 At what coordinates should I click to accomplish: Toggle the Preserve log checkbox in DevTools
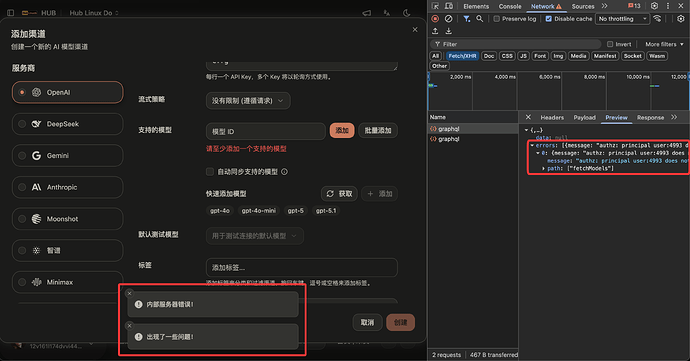click(x=496, y=19)
